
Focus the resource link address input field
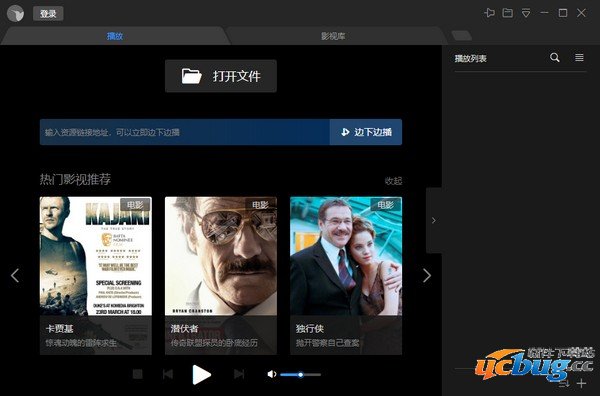(185, 132)
